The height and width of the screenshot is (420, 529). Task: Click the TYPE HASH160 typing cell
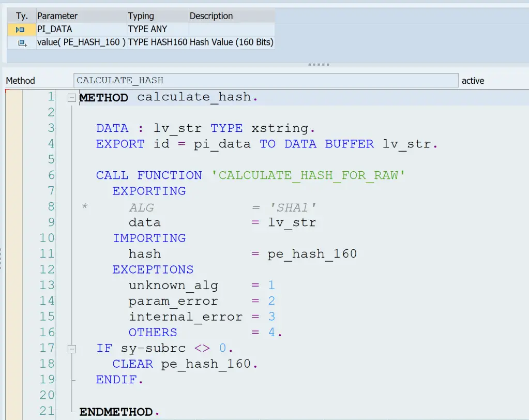[x=157, y=43]
